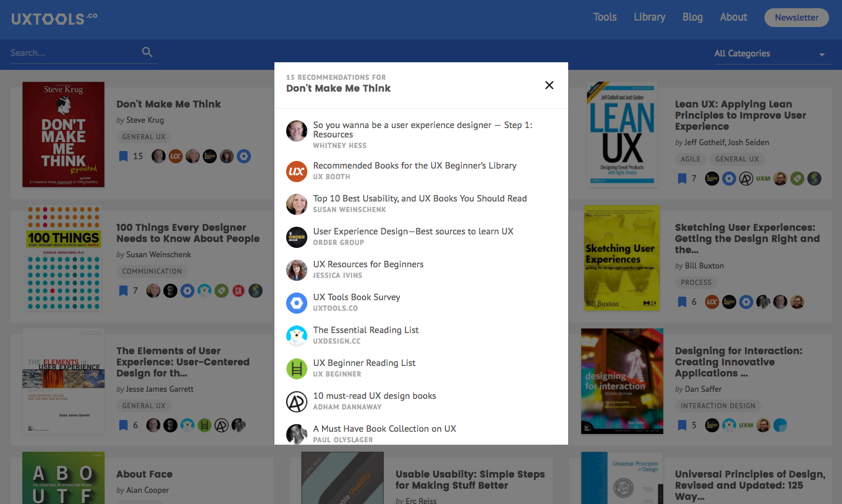842x504 pixels.
Task: Select the INTERACTION DESIGN tag
Action: click(x=718, y=406)
